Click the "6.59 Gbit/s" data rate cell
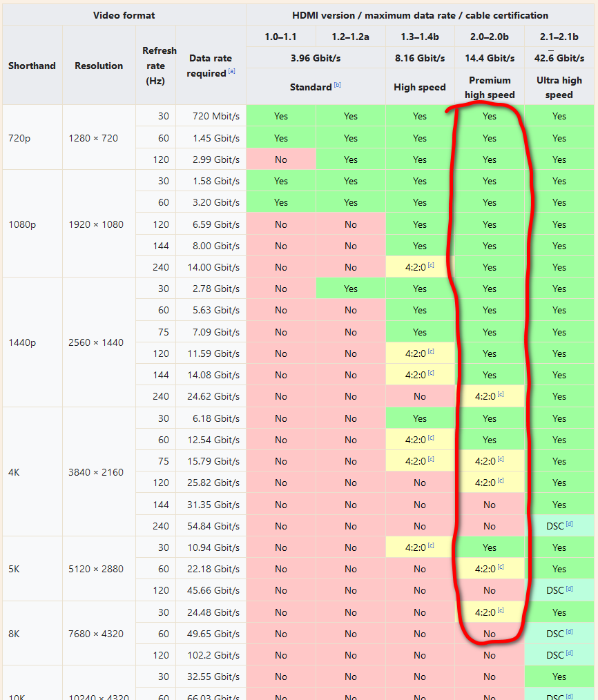This screenshot has width=598, height=700. [x=211, y=224]
